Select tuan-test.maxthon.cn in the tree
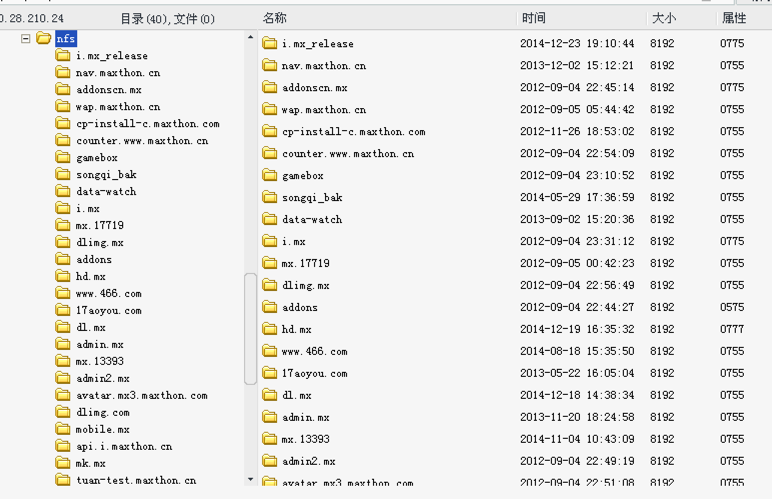This screenshot has width=772, height=499. [136, 480]
